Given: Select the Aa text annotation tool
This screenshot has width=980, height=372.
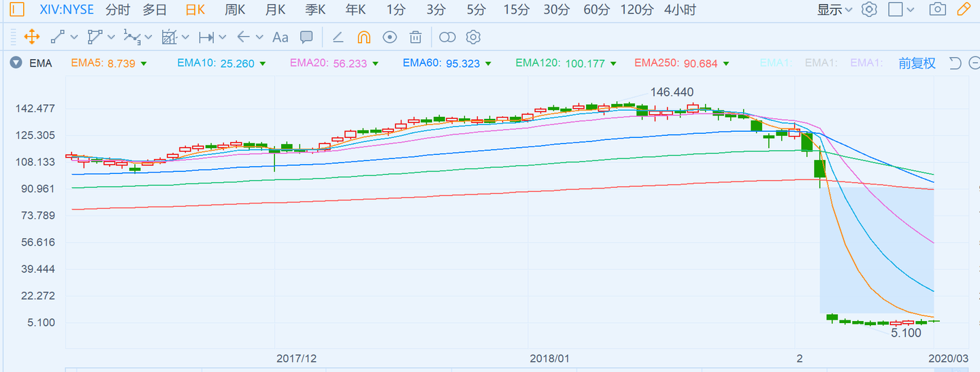Looking at the screenshot, I should (280, 37).
